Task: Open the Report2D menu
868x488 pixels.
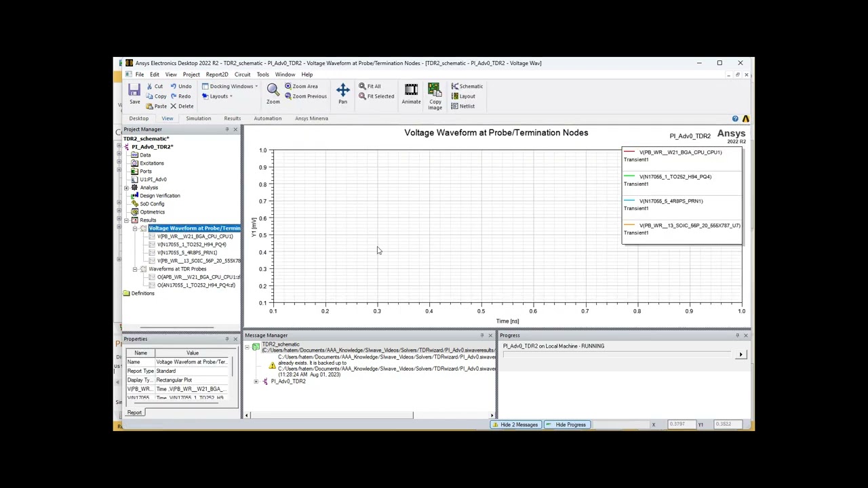Action: [217, 75]
